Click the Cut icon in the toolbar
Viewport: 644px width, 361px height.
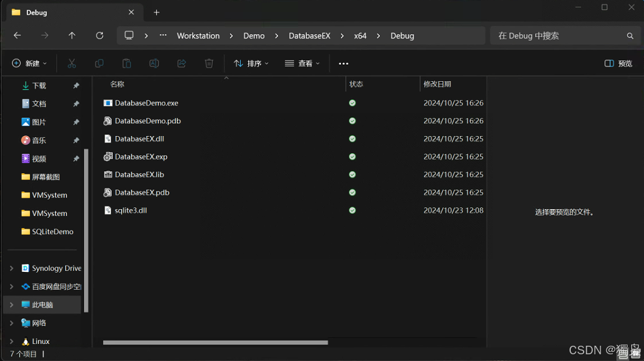(x=71, y=63)
